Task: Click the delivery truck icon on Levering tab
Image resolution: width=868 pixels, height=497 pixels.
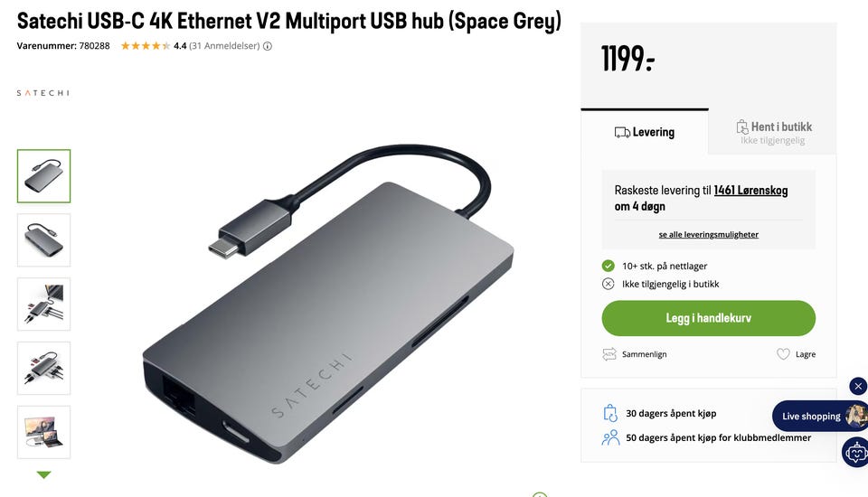Action: point(622,132)
